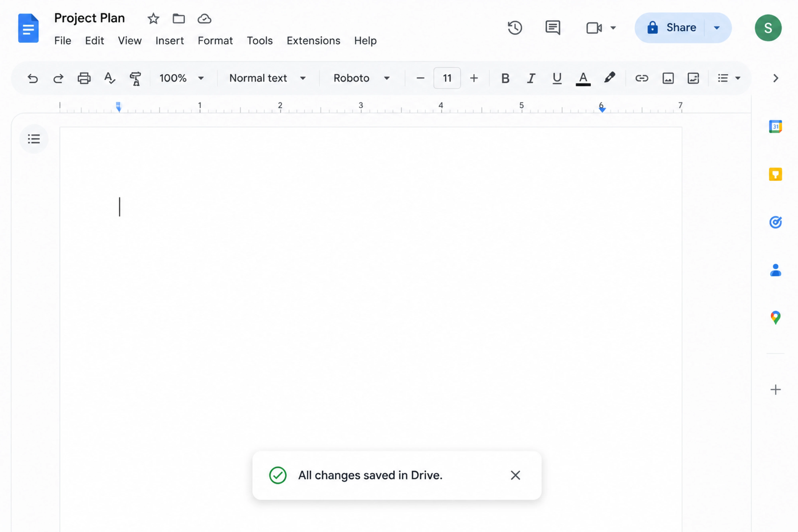Click the redo arrow
This screenshot has height=532, width=798.
58,78
